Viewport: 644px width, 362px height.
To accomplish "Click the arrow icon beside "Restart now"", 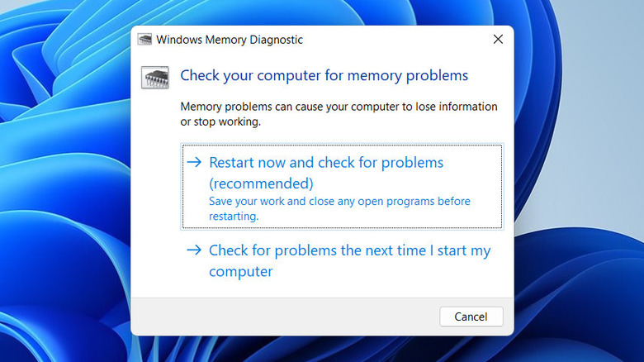I will [x=194, y=163].
